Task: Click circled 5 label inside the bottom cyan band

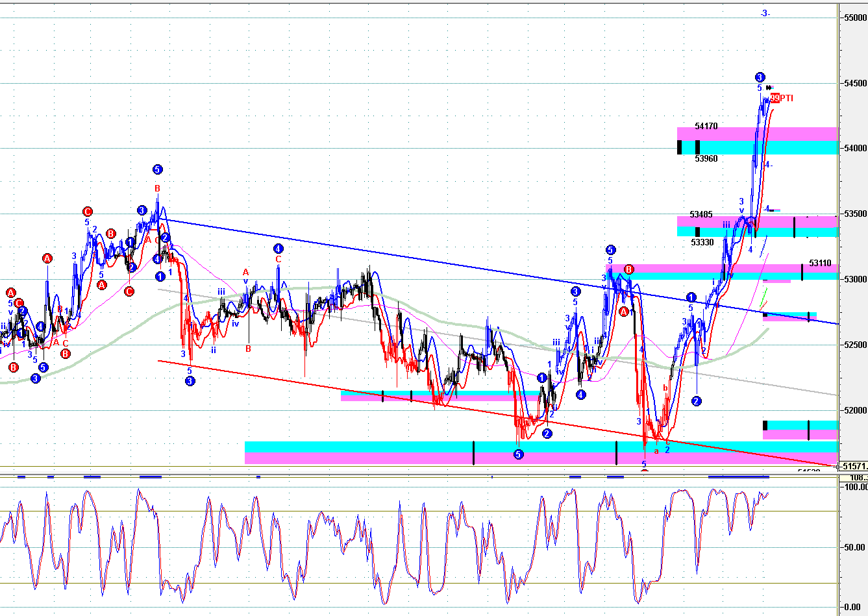Action: 518,454
